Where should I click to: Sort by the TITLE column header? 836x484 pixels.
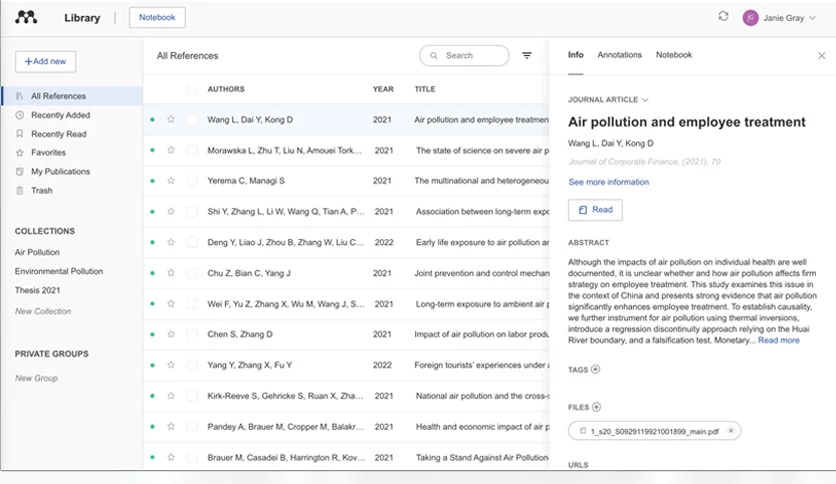[425, 89]
